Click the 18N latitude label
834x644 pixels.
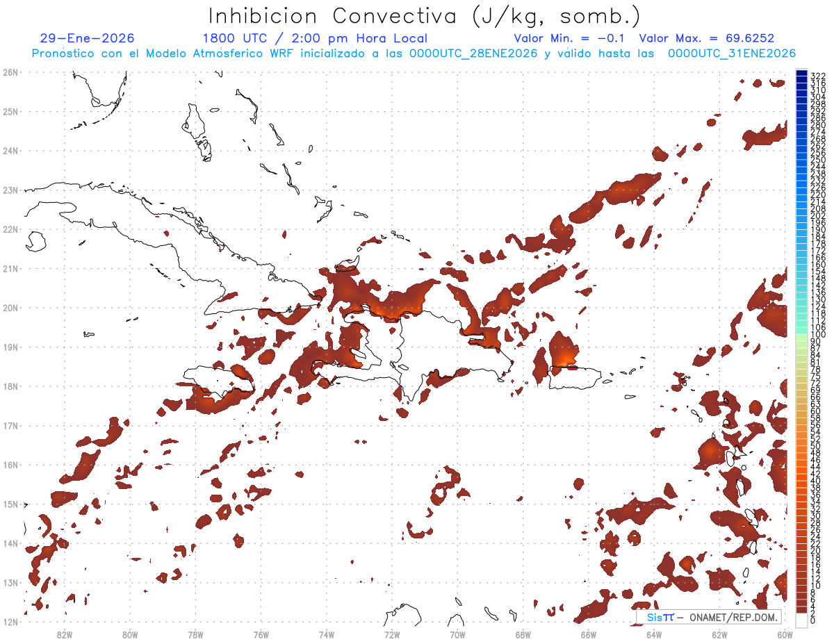(x=10, y=386)
